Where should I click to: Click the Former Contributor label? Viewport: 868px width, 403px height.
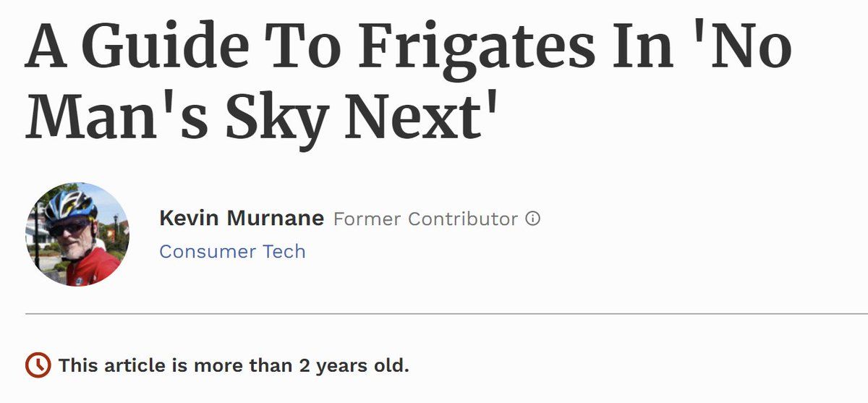click(x=425, y=219)
